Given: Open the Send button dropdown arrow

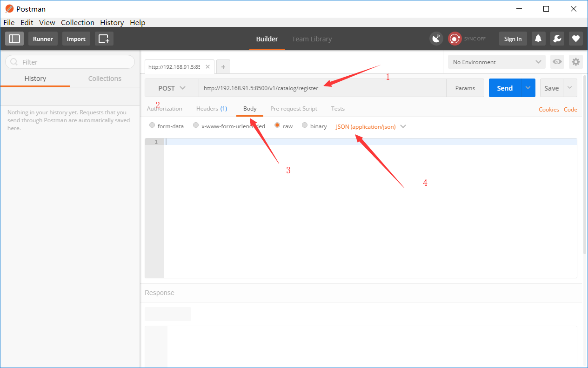Looking at the screenshot, I should pos(528,88).
